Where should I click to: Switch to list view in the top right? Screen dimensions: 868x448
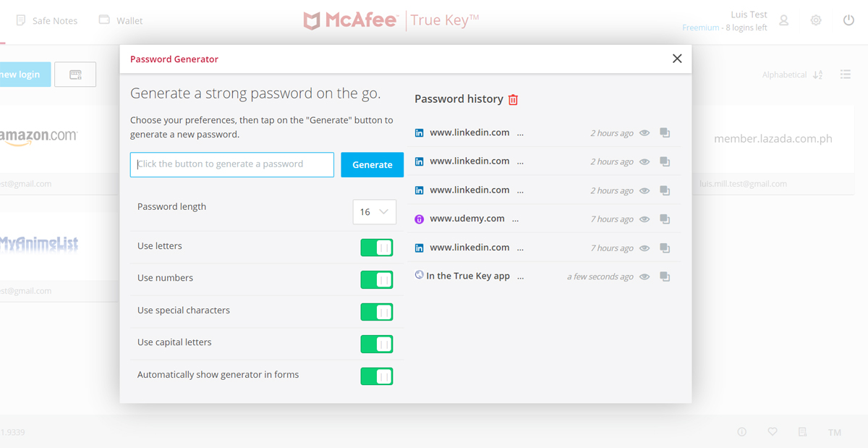click(x=845, y=74)
